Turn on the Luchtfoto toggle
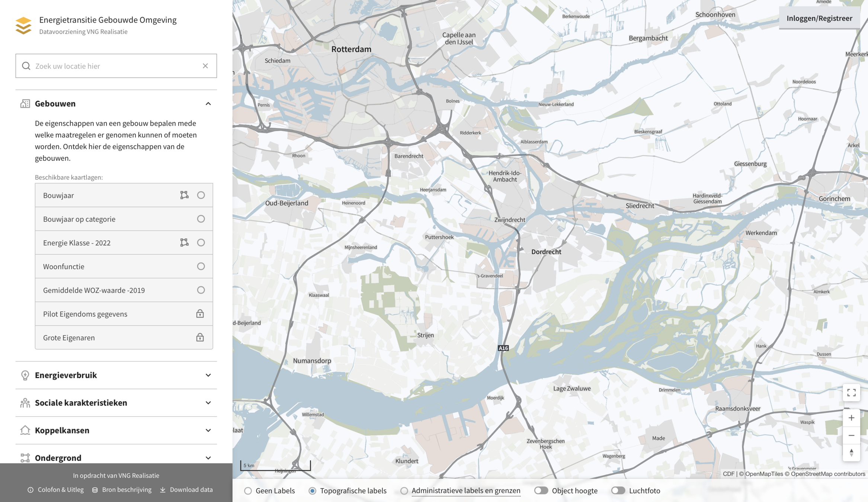 618,490
